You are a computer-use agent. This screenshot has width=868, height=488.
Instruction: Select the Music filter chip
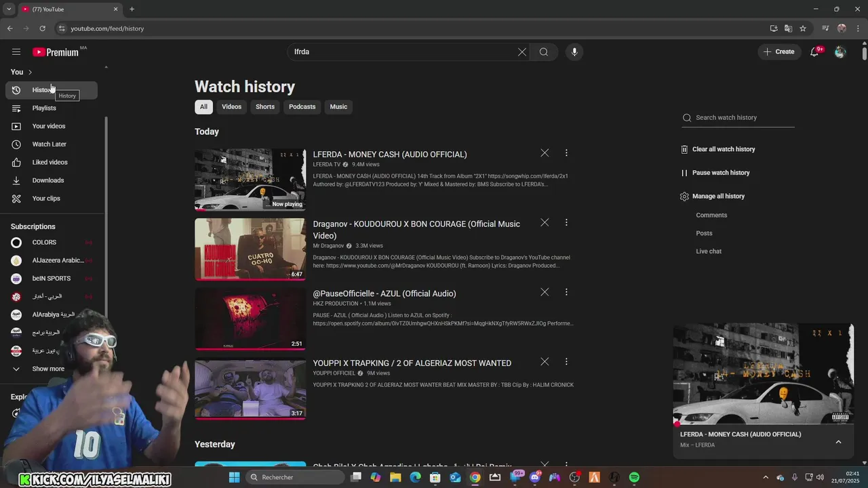click(338, 106)
